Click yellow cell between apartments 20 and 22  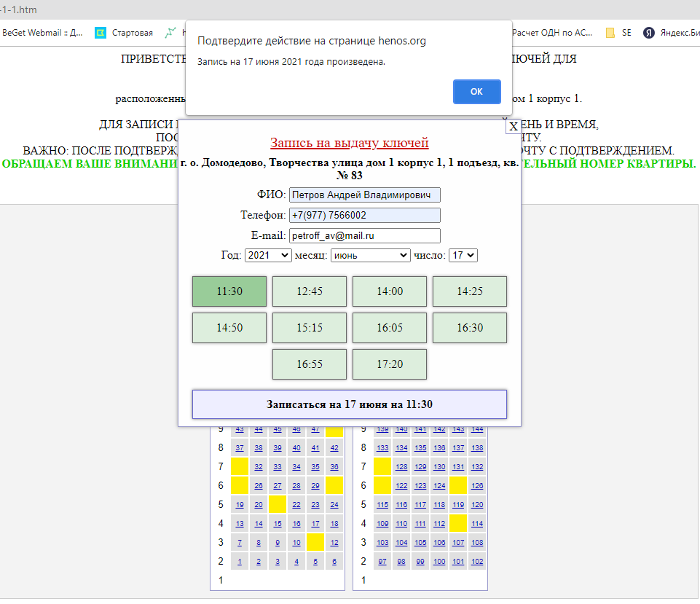(278, 504)
